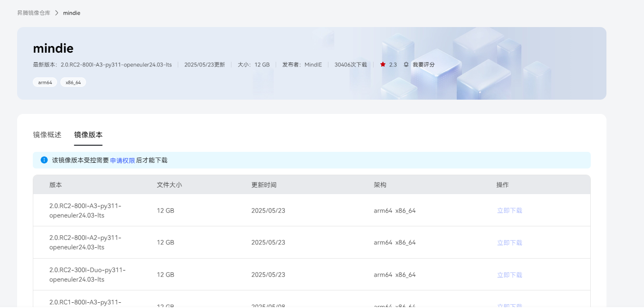Open the 申请权限 link
The image size is (644, 308).
click(x=123, y=160)
